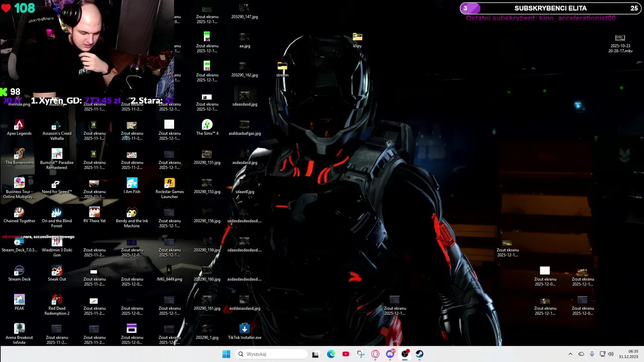Open clock showing 06:35 31.12.2025

point(628,354)
